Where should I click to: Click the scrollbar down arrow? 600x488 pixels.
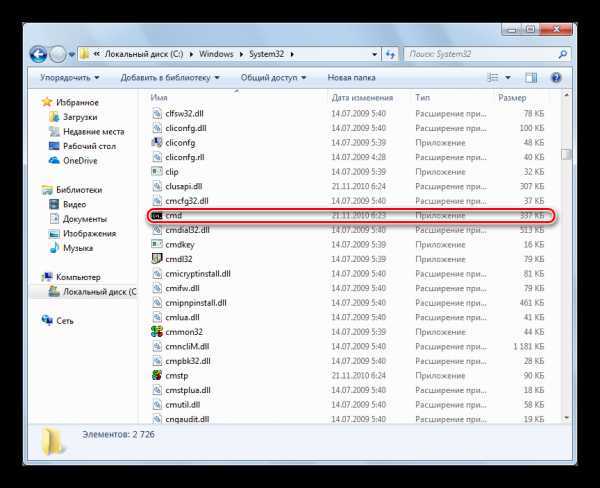(x=566, y=418)
